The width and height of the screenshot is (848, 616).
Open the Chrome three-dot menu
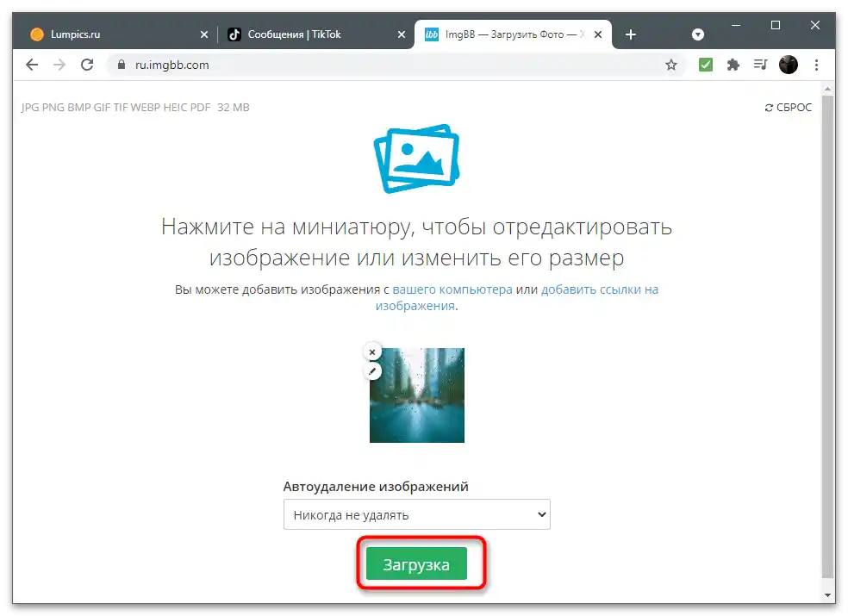point(817,65)
